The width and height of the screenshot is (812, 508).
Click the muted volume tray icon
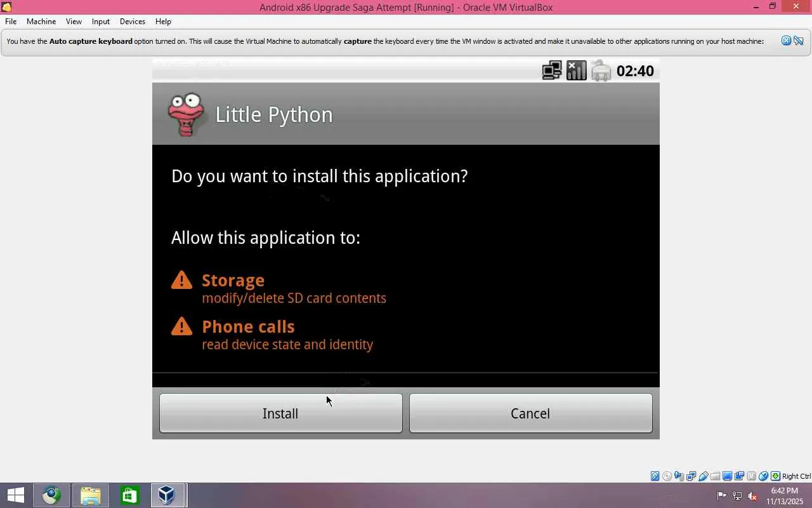[x=752, y=495]
